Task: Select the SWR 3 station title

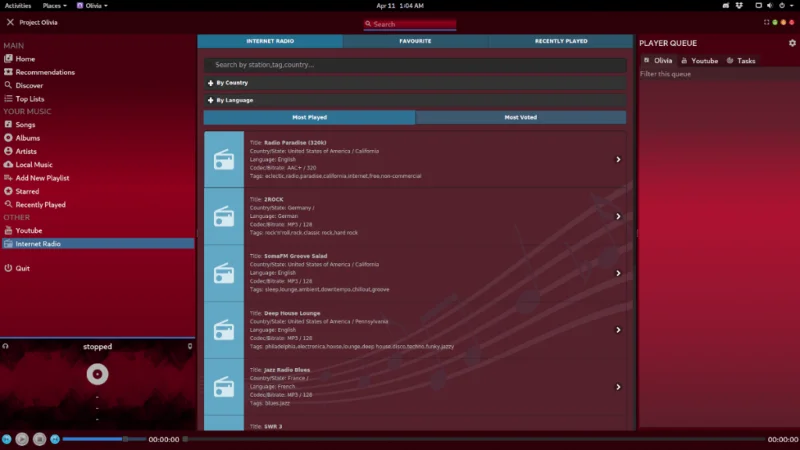Action: (273, 427)
